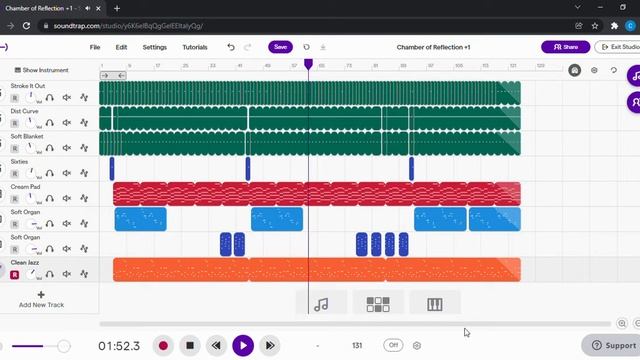Screen dimensions: 640x360
Task: Select the first Soft Organ light-blue region
Action: pyautogui.click(x=140, y=220)
